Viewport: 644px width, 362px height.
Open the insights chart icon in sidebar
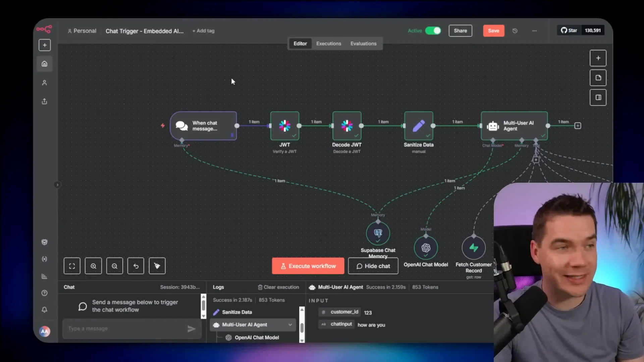click(44, 276)
